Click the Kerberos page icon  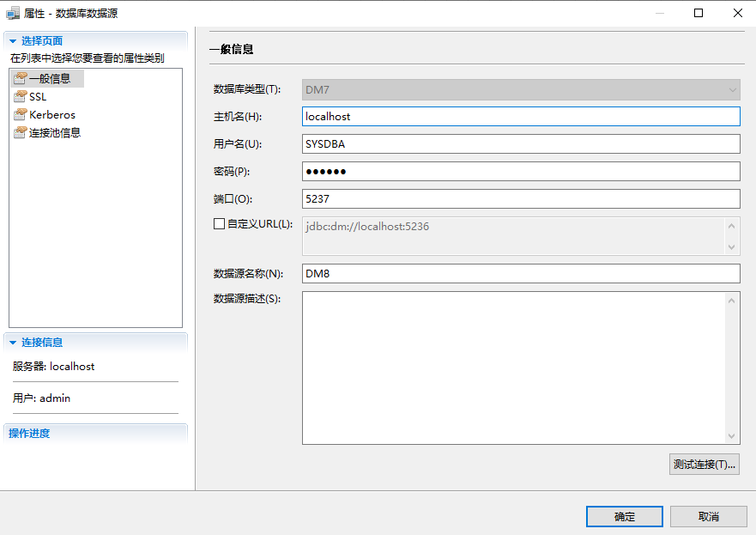(21, 114)
